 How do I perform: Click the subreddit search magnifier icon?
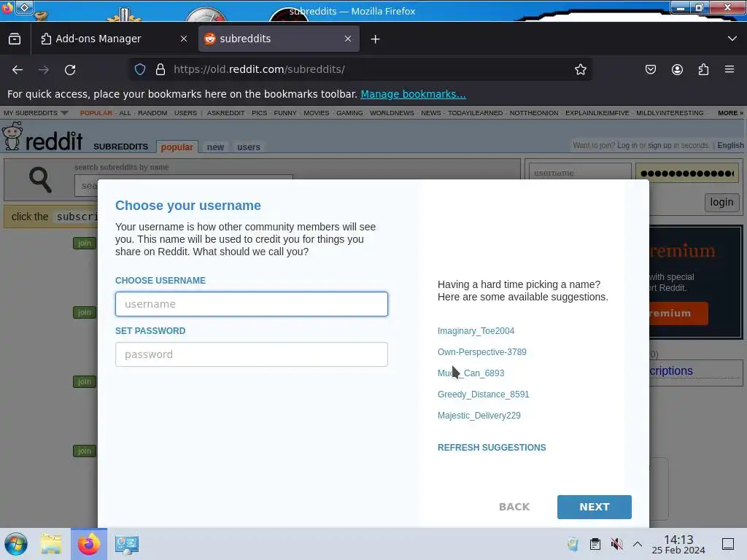tap(40, 180)
